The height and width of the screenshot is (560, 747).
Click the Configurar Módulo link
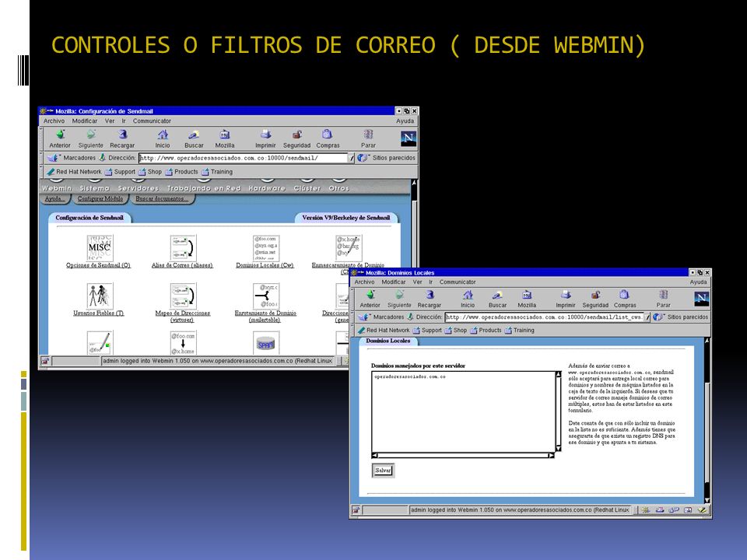pyautogui.click(x=100, y=198)
